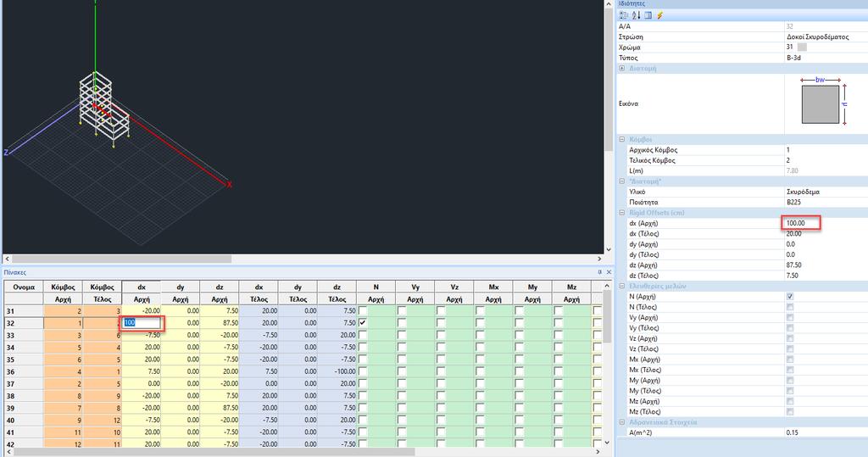Click the Ονομα column header

(x=24, y=287)
